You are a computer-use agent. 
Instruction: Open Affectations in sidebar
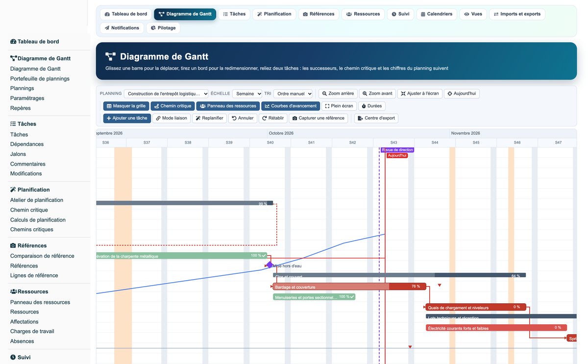coord(24,322)
